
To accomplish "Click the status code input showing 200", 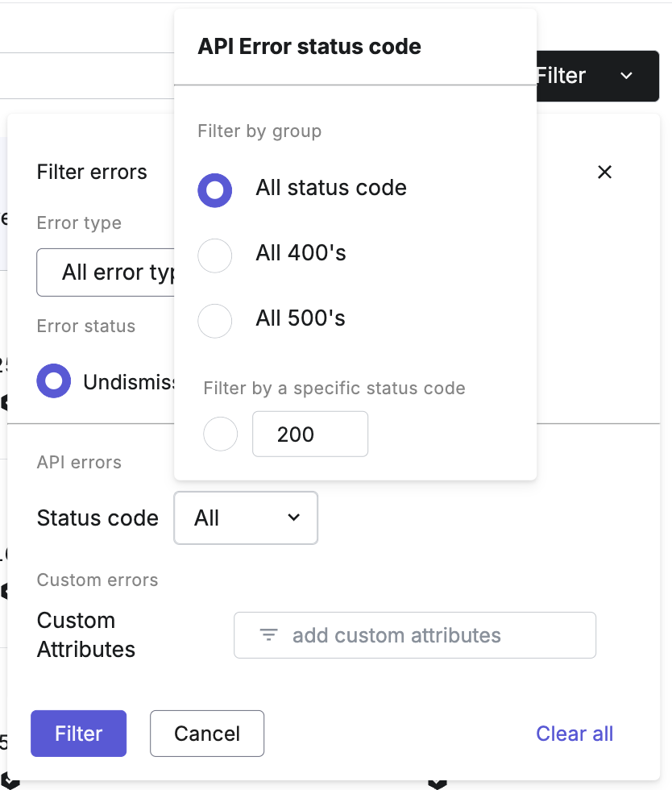I will point(309,434).
